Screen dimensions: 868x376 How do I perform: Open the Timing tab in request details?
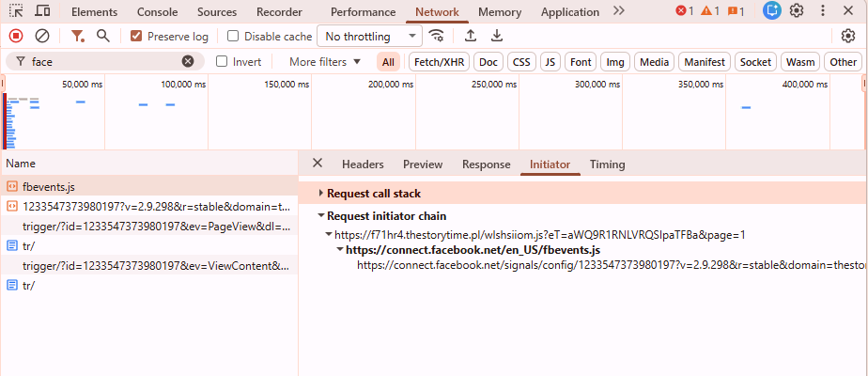pos(607,164)
